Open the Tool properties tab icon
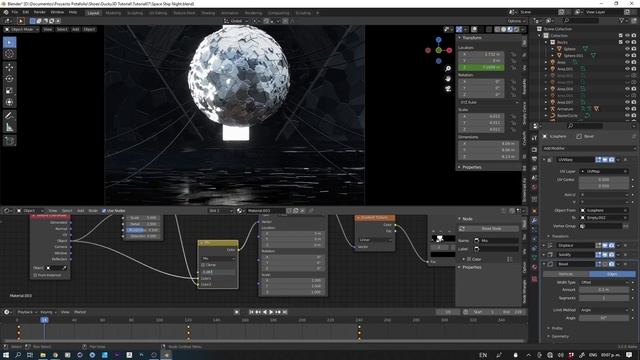640x360 pixels. tap(534, 139)
